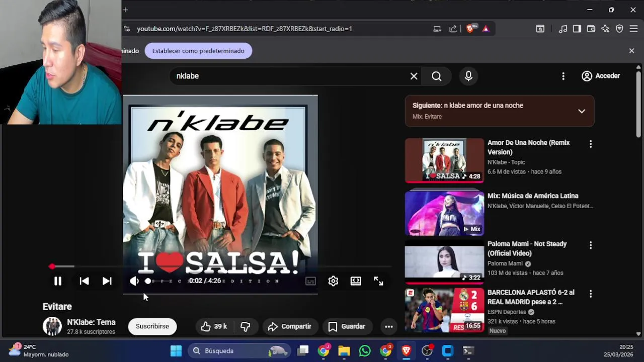Screen dimensions: 644x362
Task: Open Mix: Música de América Latina
Action: pyautogui.click(x=533, y=196)
